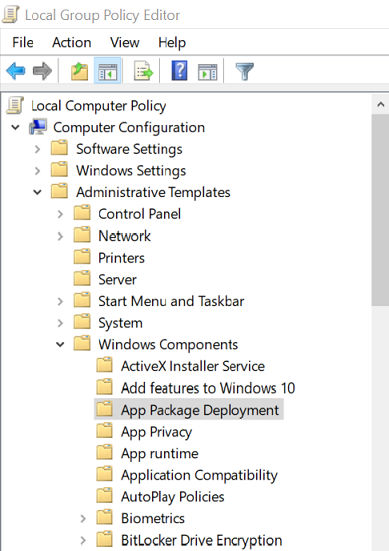Click the System folder icon
Image resolution: width=389 pixels, height=551 pixels.
tap(82, 322)
